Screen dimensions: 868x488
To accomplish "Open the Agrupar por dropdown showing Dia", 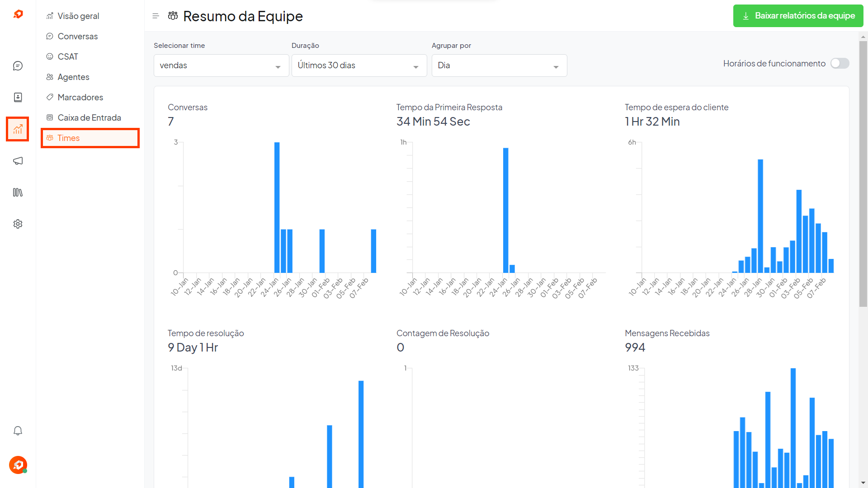I will click(x=499, y=66).
